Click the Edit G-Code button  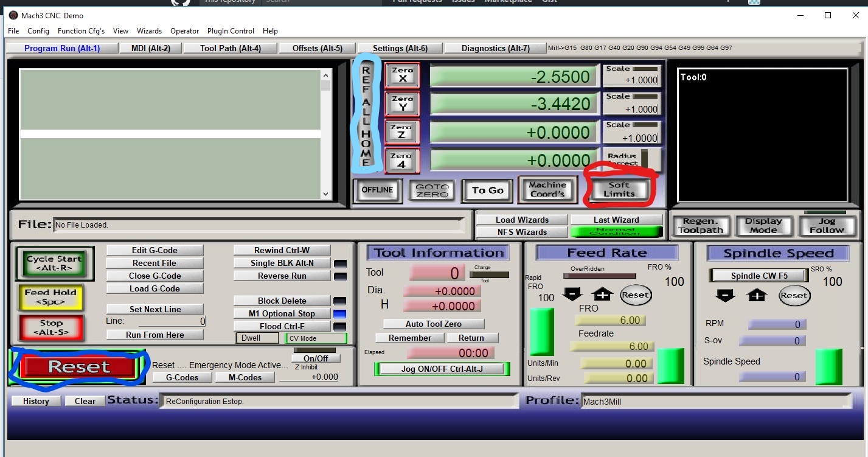tap(155, 250)
